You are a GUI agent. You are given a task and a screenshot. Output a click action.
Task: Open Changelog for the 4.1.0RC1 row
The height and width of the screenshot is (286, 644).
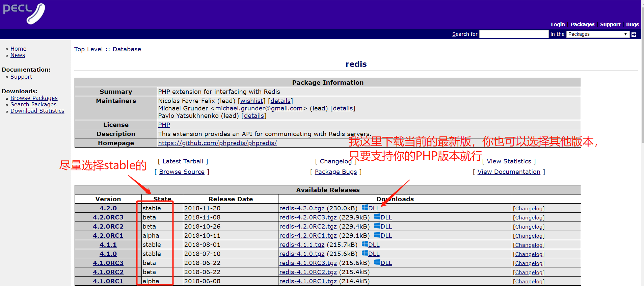click(x=529, y=282)
